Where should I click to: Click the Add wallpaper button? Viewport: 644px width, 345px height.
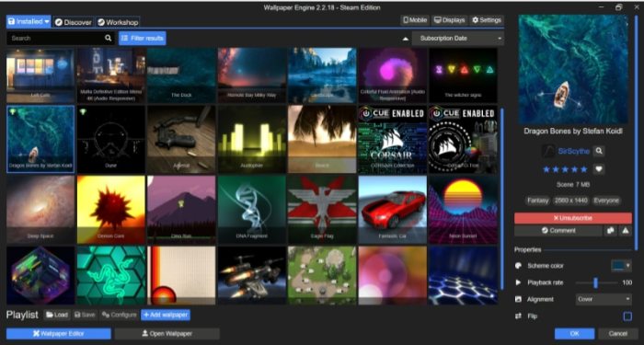coord(166,315)
